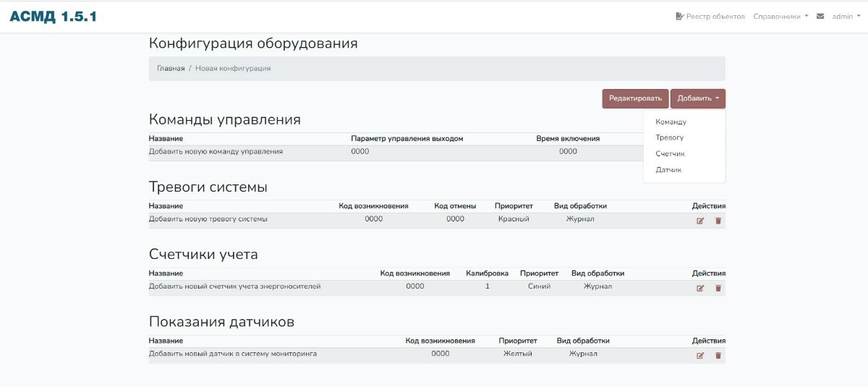The height and width of the screenshot is (387, 868).
Task: Collapse the Добавить dropdown button
Action: click(698, 98)
